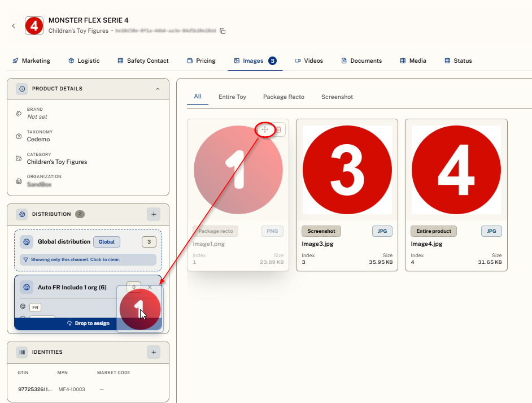Viewport: 532px width, 403px height.
Task: Click the move handle icon on Image1.png
Action: coord(265,129)
